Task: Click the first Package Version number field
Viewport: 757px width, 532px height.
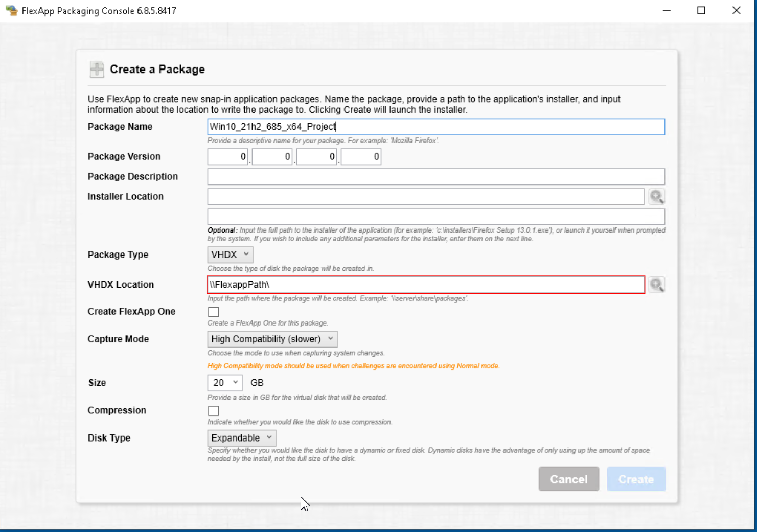Action: 228,157
